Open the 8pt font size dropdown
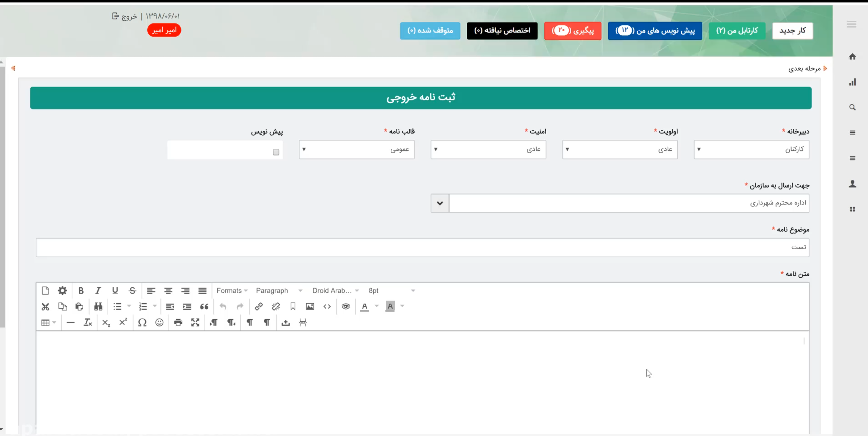868x436 pixels. (392, 291)
